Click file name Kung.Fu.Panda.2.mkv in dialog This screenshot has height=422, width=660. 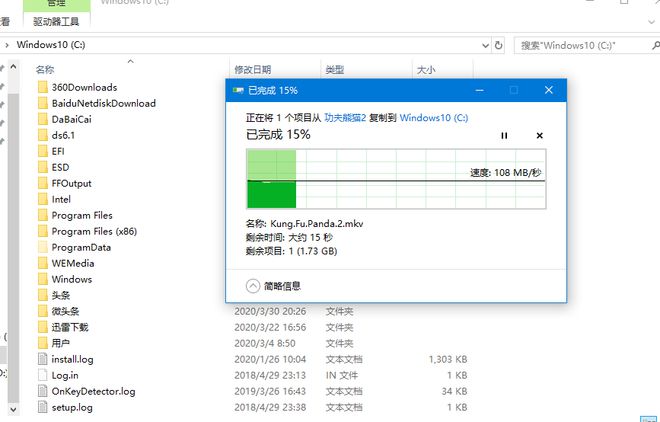[317, 223]
